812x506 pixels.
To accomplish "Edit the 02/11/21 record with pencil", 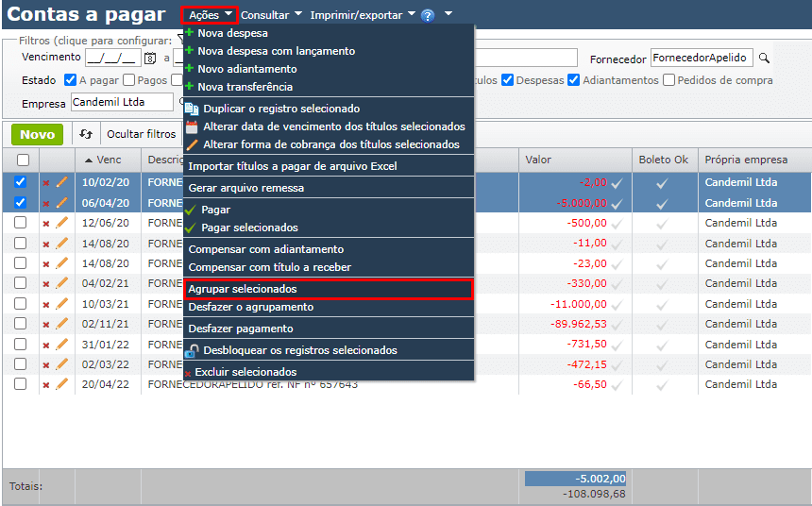I will point(61,324).
